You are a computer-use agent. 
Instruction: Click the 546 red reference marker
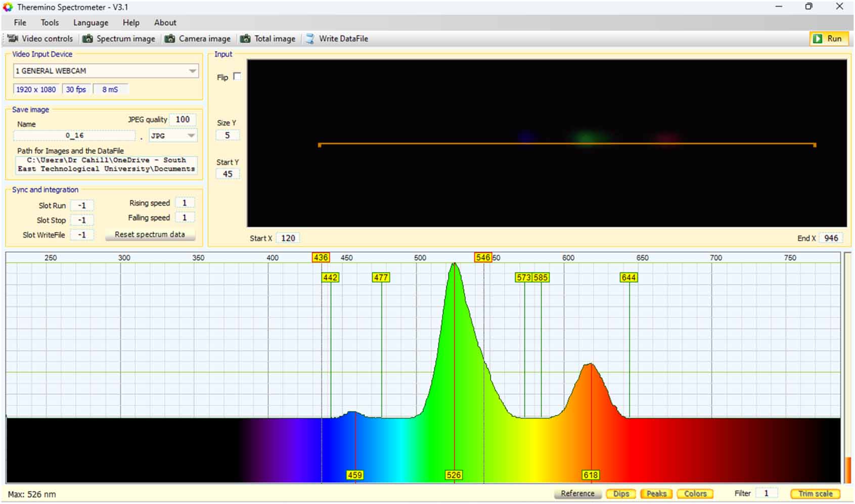[x=483, y=257]
